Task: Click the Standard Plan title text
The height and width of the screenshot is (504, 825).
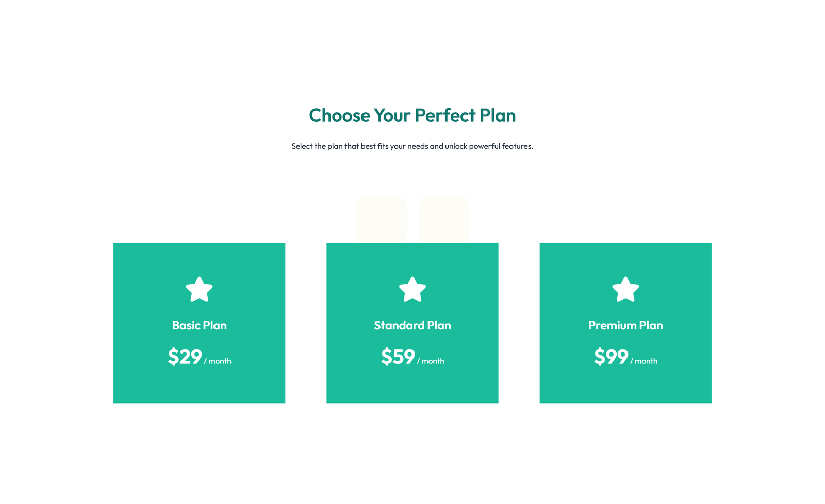Action: (412, 325)
